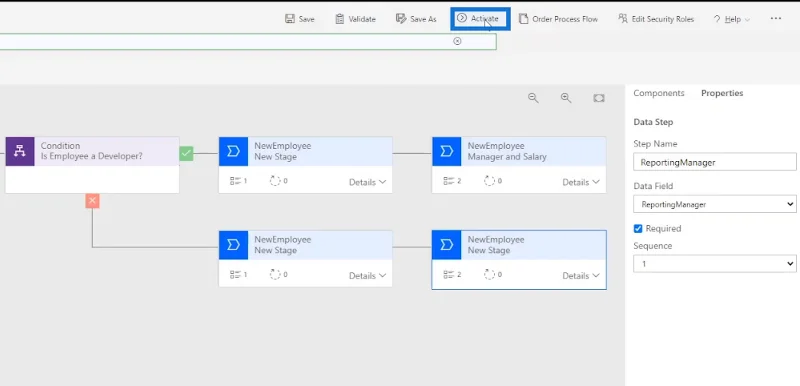Viewport: 800px width, 386px height.
Task: Open the Help dropdown menu
Action: click(x=732, y=19)
